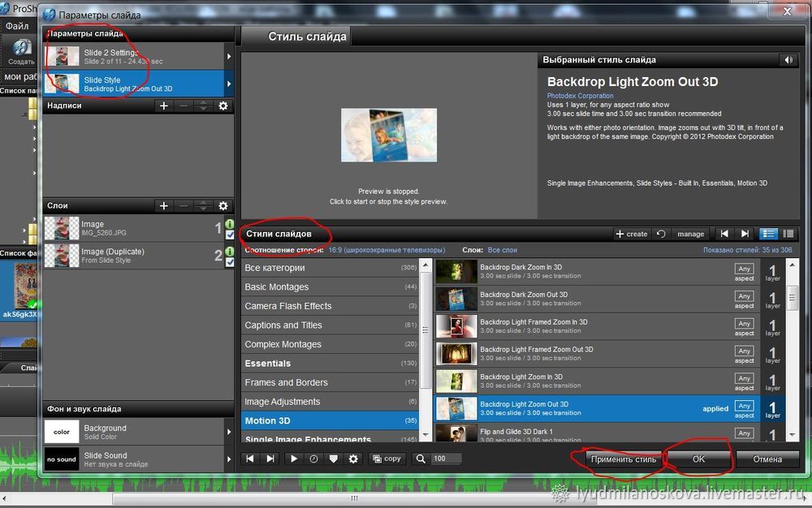This screenshot has height=508, width=812.
Task: Click the speaker icon in style header
Action: [787, 60]
